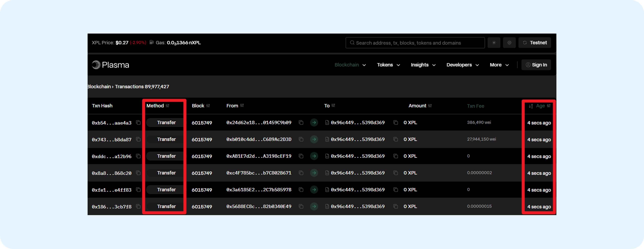644x249 pixels.
Task: Click the Amount column filter icon
Action: pos(430,106)
